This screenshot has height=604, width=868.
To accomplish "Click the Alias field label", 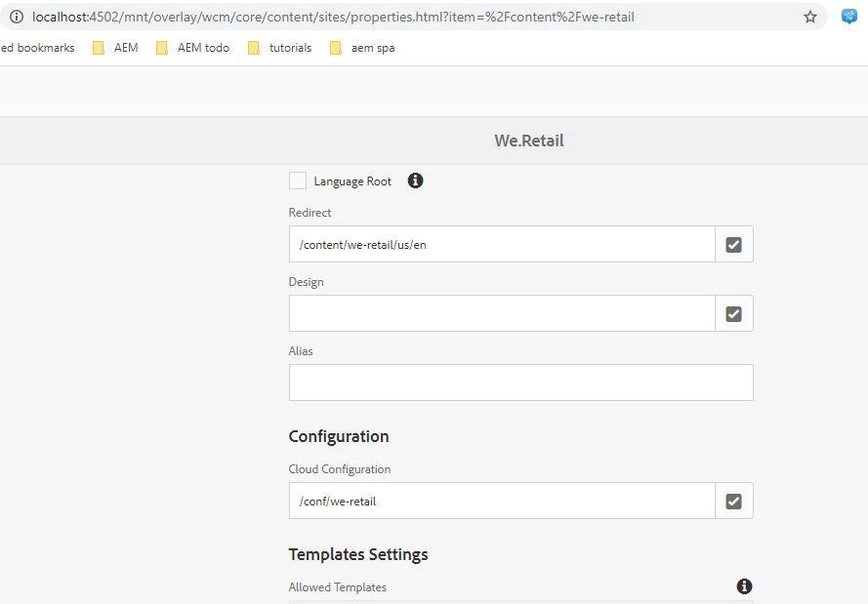I will tap(301, 351).
